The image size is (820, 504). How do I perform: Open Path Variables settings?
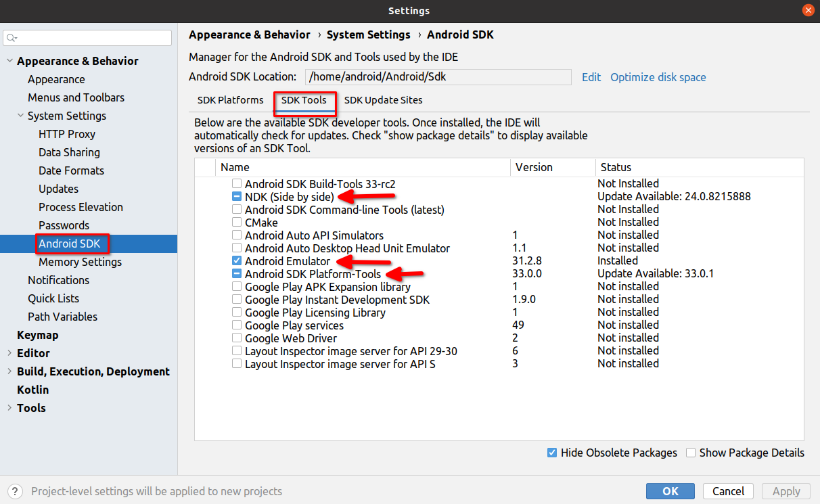click(x=62, y=317)
